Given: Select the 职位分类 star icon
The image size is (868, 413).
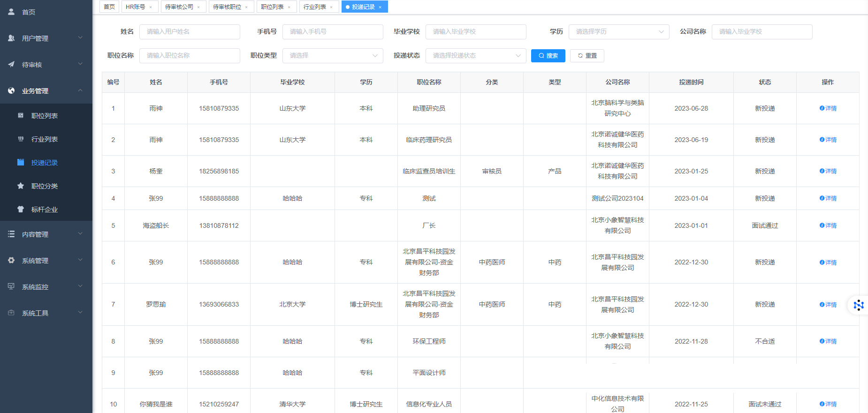Looking at the screenshot, I should (x=21, y=186).
